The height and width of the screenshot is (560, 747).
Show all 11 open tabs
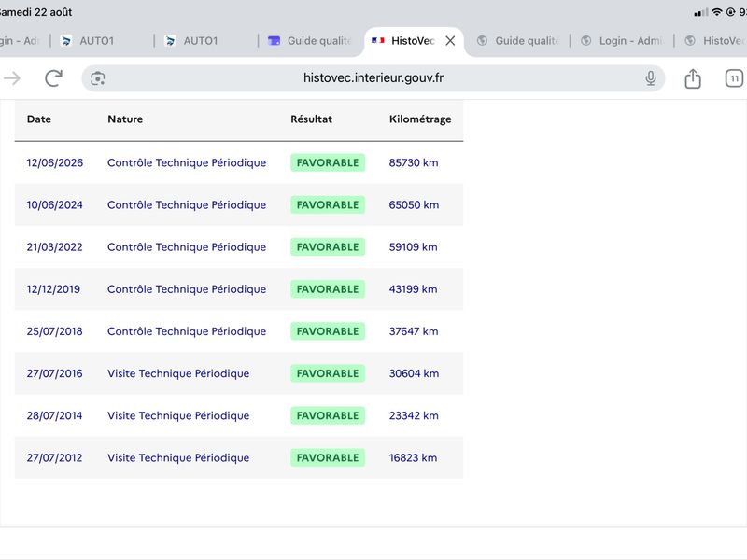pos(734,78)
